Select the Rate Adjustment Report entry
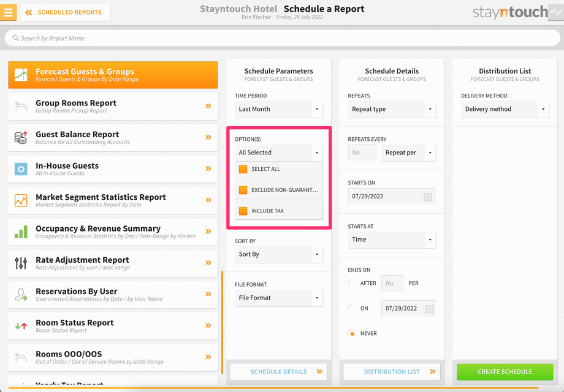Image resolution: width=564 pixels, height=392 pixels. (x=113, y=263)
